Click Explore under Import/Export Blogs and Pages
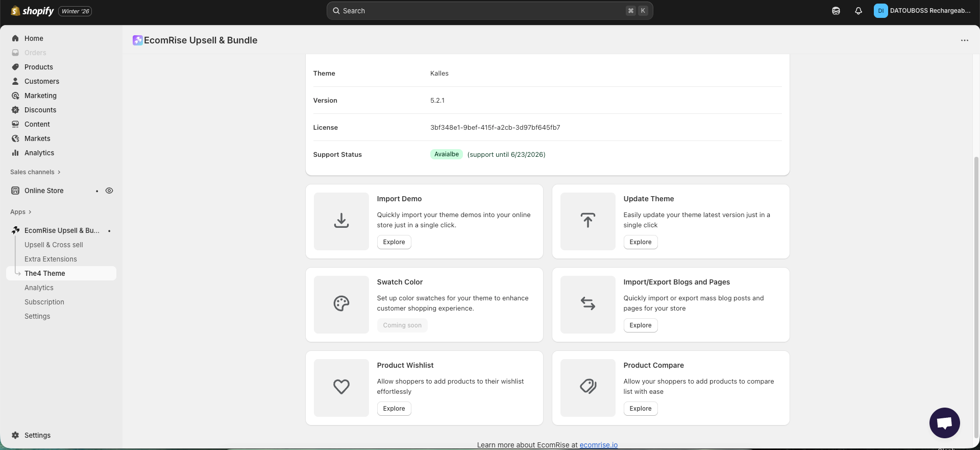Image resolution: width=980 pixels, height=450 pixels. pyautogui.click(x=640, y=325)
